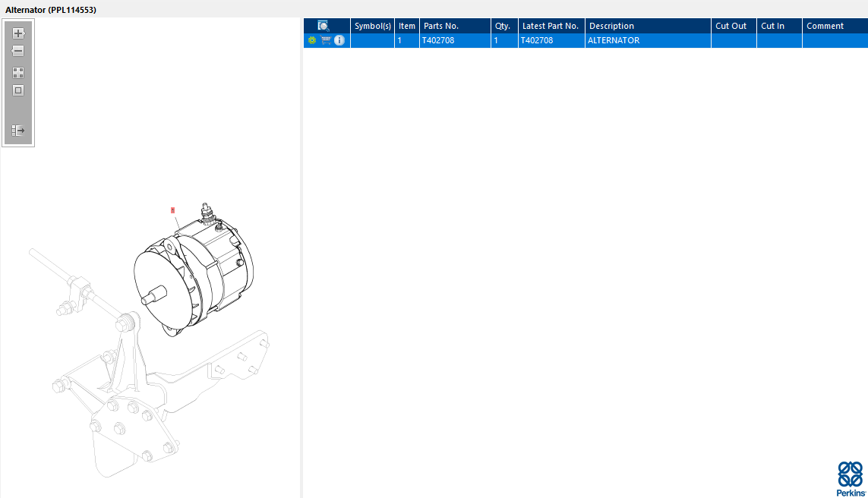Click the alternator drawing in the diagram
The height and width of the screenshot is (498, 868).
(194, 271)
